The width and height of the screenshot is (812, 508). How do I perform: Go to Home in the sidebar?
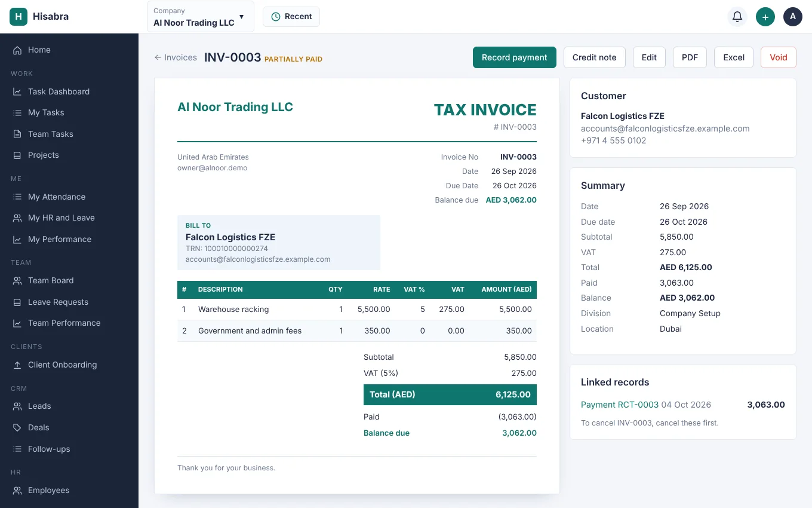coord(69,50)
